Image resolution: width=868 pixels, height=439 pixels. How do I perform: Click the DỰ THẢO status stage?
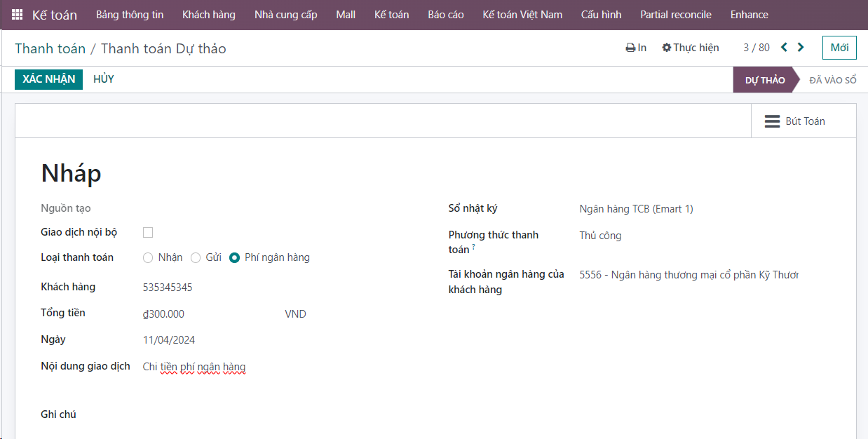(x=765, y=80)
